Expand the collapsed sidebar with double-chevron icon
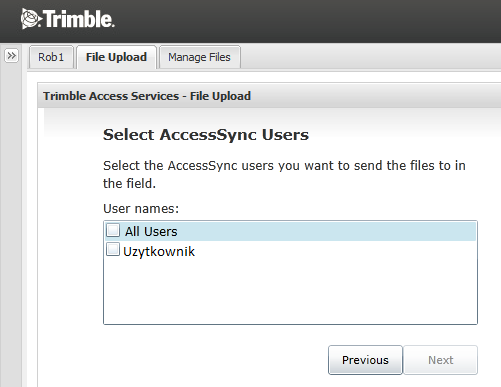Screen dimensions: 501x387 [11, 56]
